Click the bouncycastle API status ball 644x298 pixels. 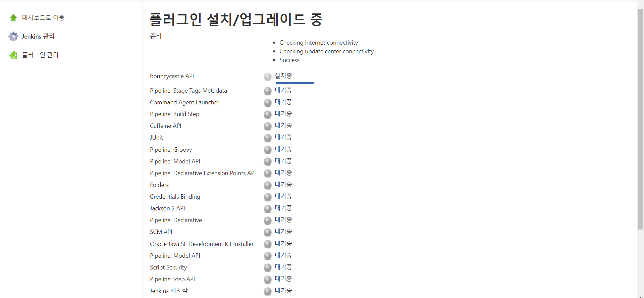click(268, 77)
